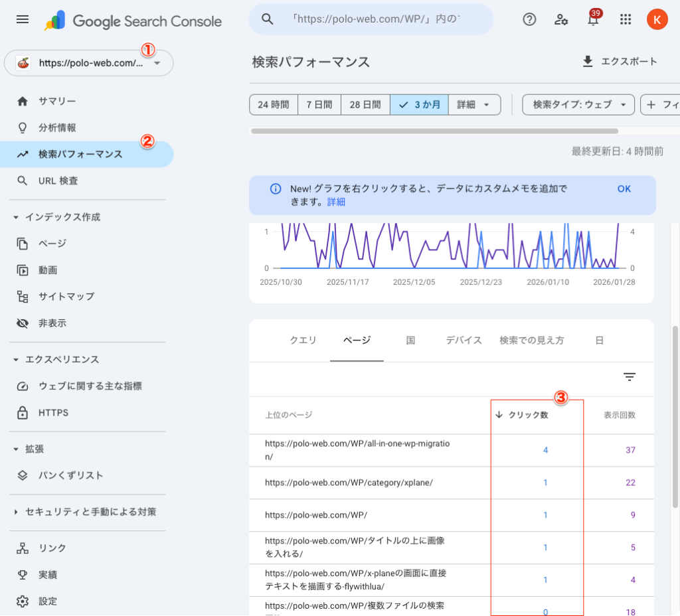Open the Google apps grid
This screenshot has width=680, height=616.
(x=625, y=19)
